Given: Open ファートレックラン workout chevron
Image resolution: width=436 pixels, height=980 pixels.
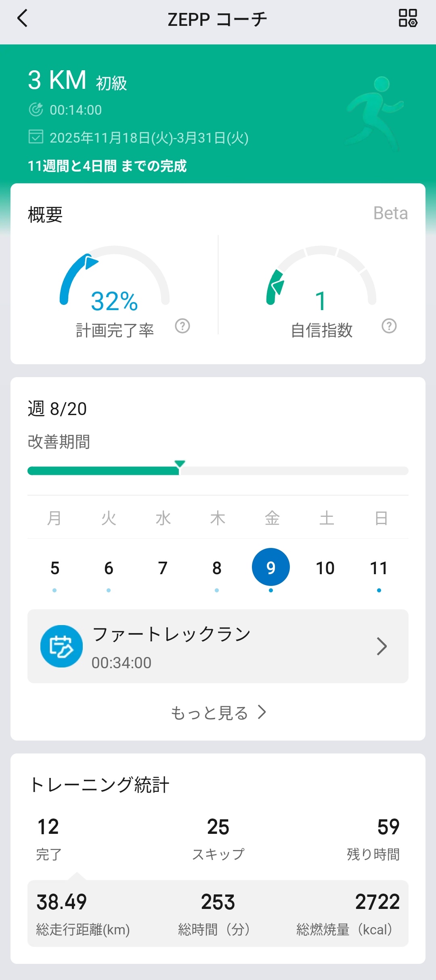Looking at the screenshot, I should [x=381, y=646].
